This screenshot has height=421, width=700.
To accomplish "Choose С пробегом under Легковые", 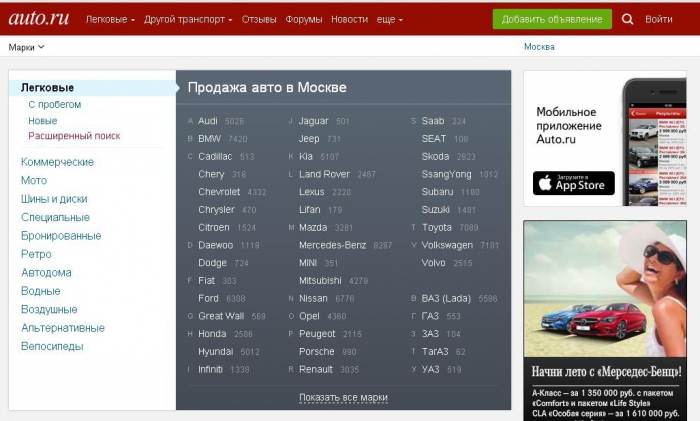I will click(x=54, y=104).
